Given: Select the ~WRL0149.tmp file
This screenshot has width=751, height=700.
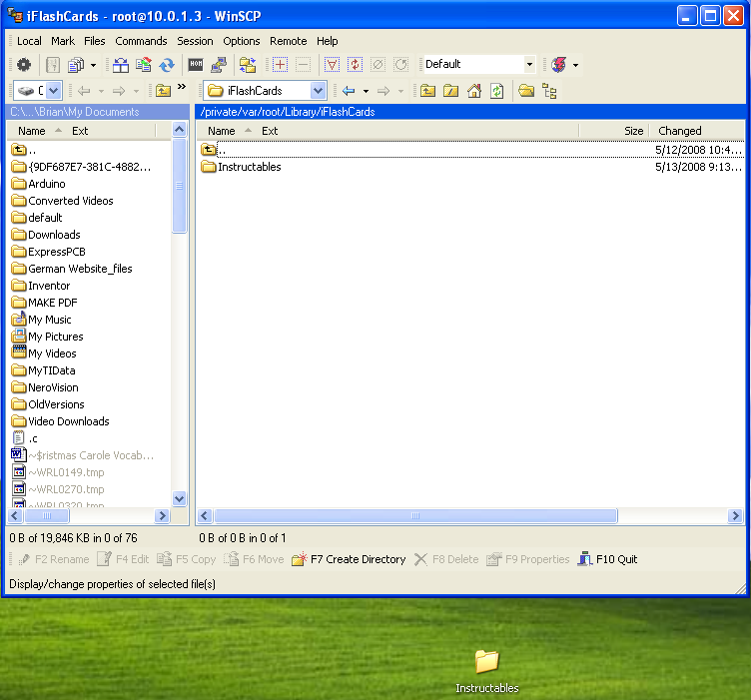Looking at the screenshot, I should [x=58, y=472].
